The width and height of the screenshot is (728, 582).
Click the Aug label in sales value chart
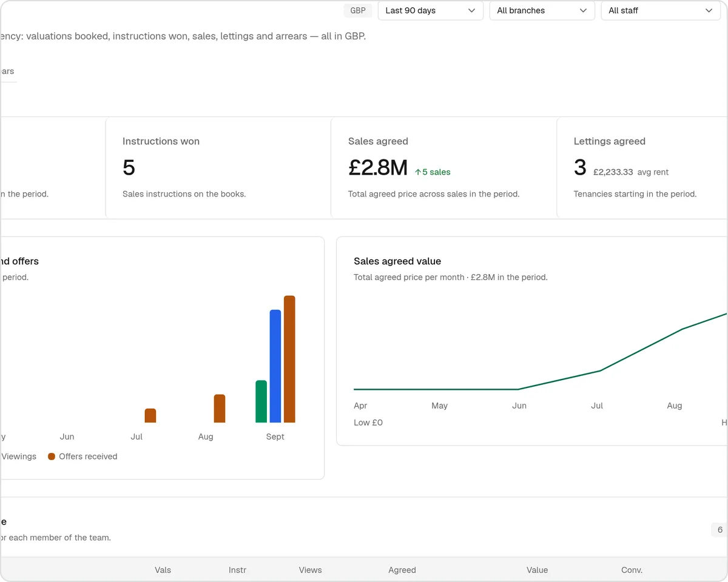coord(675,406)
